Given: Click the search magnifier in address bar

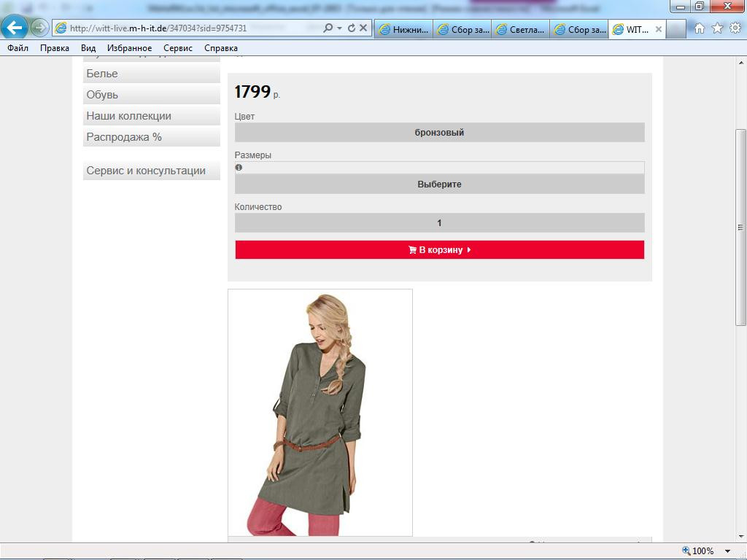Looking at the screenshot, I should [x=328, y=28].
